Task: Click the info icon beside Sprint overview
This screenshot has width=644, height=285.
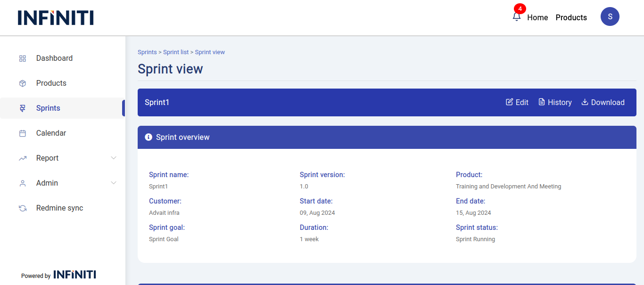Action: coord(149,137)
